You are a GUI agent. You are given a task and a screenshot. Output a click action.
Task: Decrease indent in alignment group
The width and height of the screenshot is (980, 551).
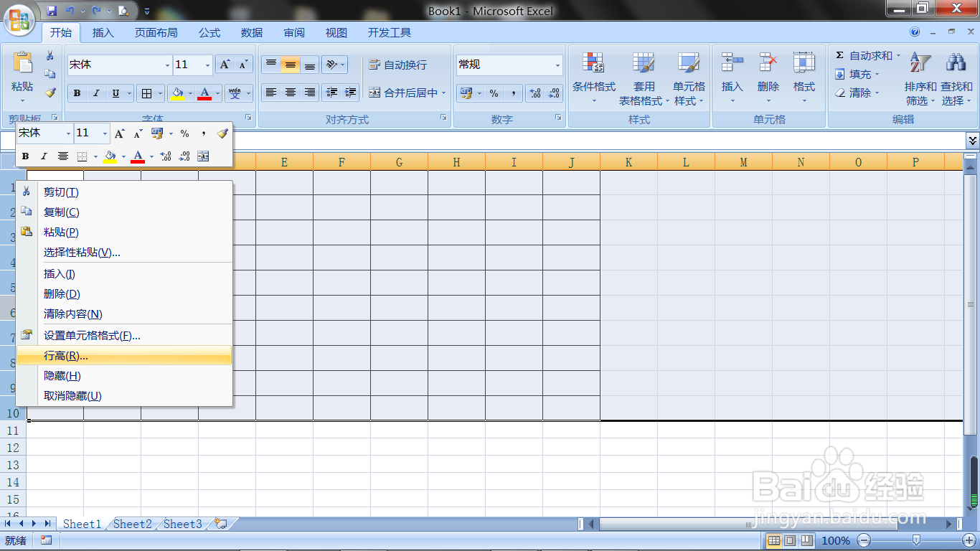tap(331, 93)
